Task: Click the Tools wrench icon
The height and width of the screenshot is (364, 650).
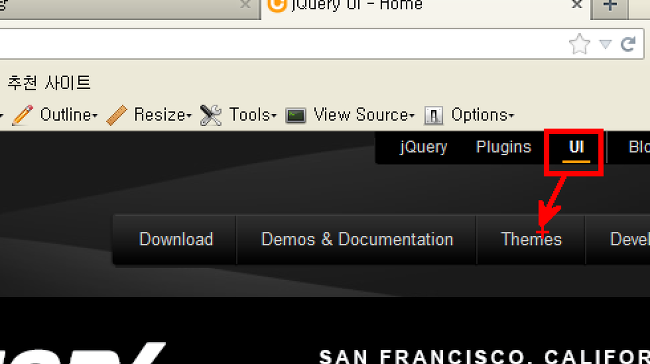Action: pyautogui.click(x=211, y=115)
